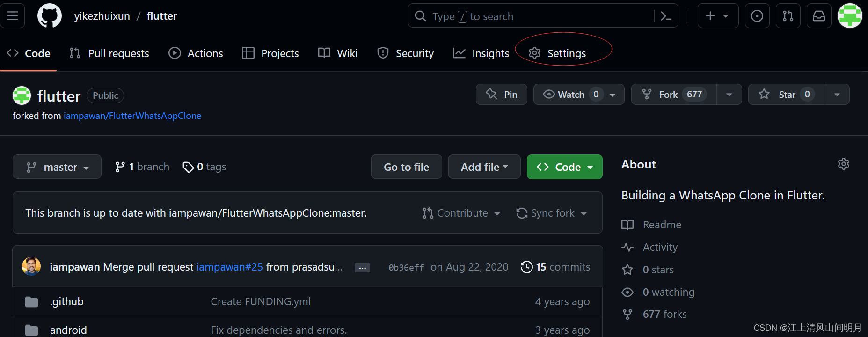Expand the Contribute dropdown

[x=461, y=213]
